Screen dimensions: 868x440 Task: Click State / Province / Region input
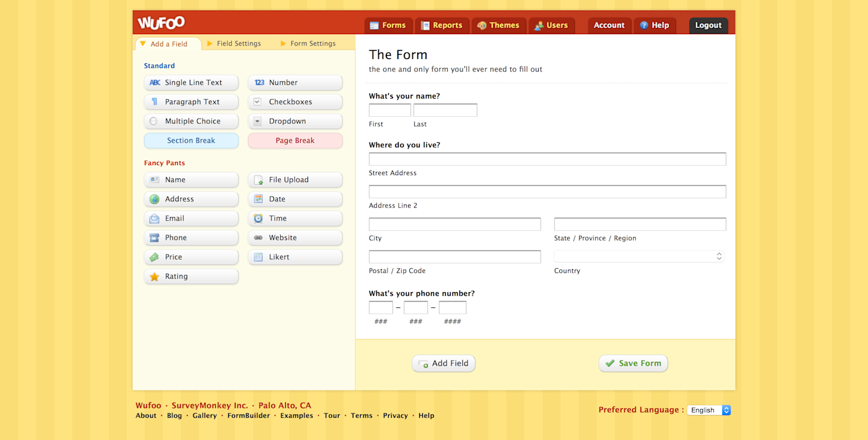(640, 224)
